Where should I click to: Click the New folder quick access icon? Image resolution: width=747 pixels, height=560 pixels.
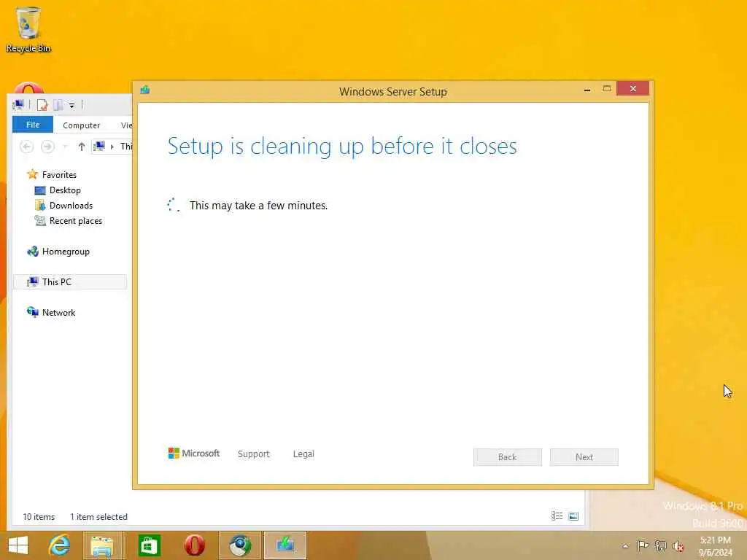click(58, 105)
